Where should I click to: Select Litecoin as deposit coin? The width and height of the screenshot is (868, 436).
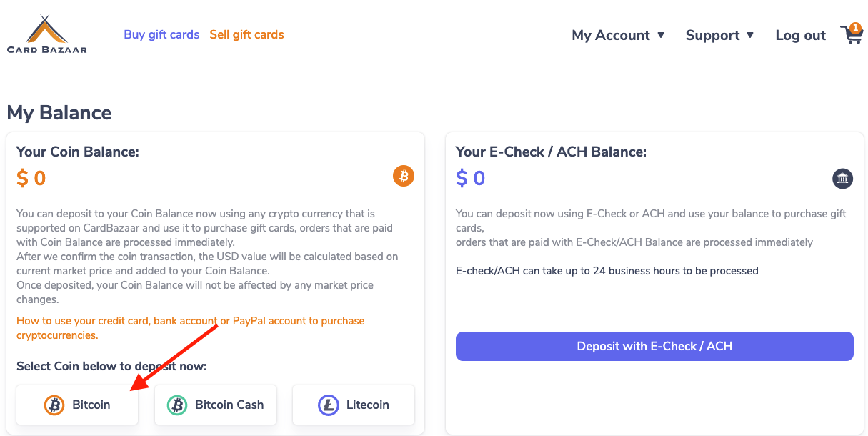[354, 405]
